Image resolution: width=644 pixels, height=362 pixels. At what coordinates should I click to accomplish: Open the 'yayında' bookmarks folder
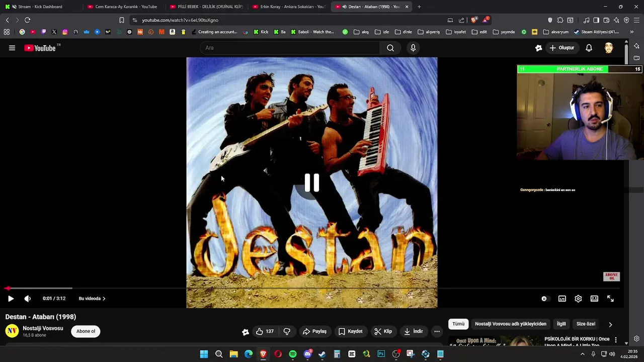pyautogui.click(x=504, y=32)
